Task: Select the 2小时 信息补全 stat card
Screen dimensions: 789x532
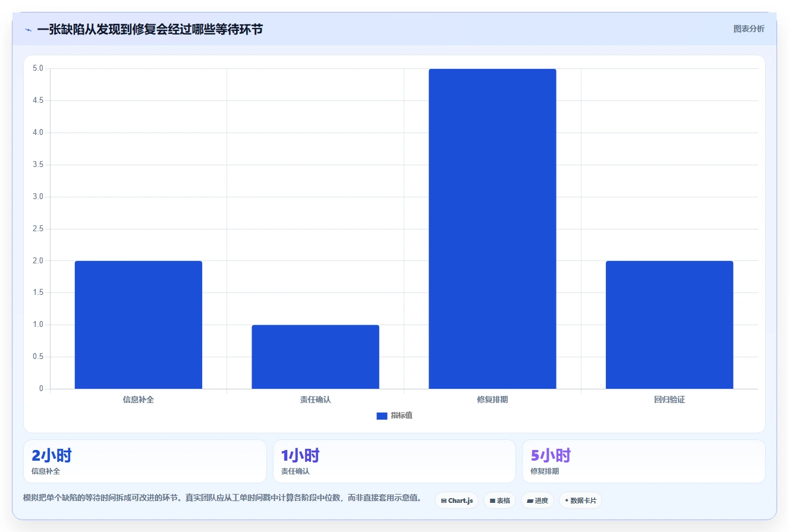Action: pos(144,461)
